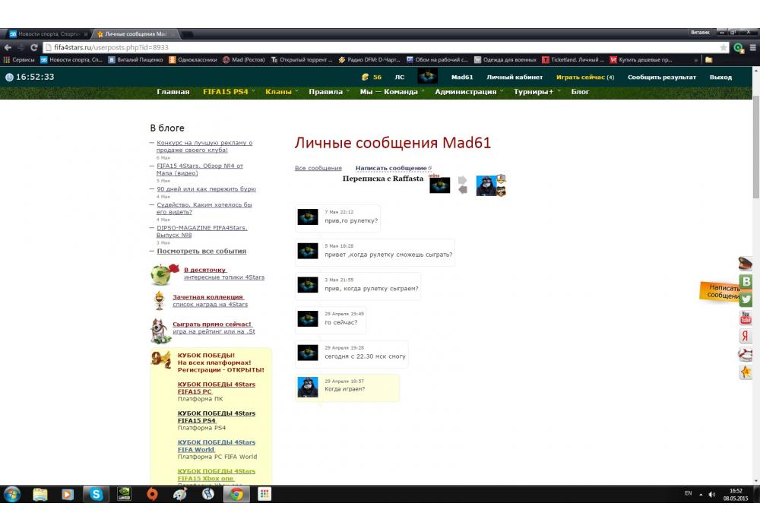Click the coin balance icon showing 56
This screenshot has height=532, width=760.
(366, 77)
